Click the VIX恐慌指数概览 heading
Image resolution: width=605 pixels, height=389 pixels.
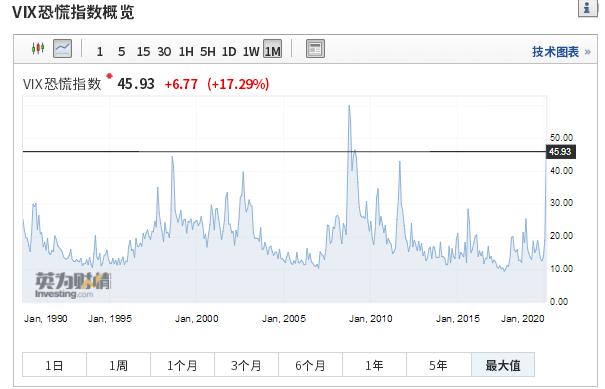point(73,12)
